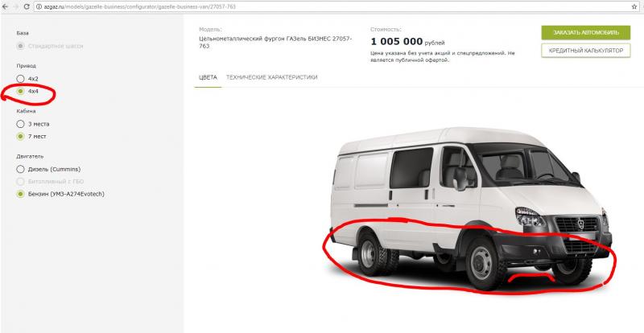Click ЗАКАЗАТЬ АВТОМОБИЛЬ button
644x333 pixels.
586,32
